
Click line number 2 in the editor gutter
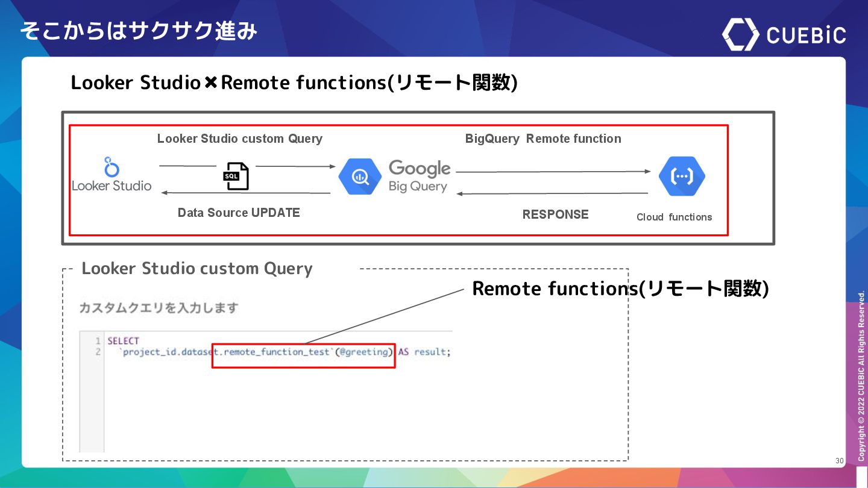pyautogui.click(x=98, y=352)
